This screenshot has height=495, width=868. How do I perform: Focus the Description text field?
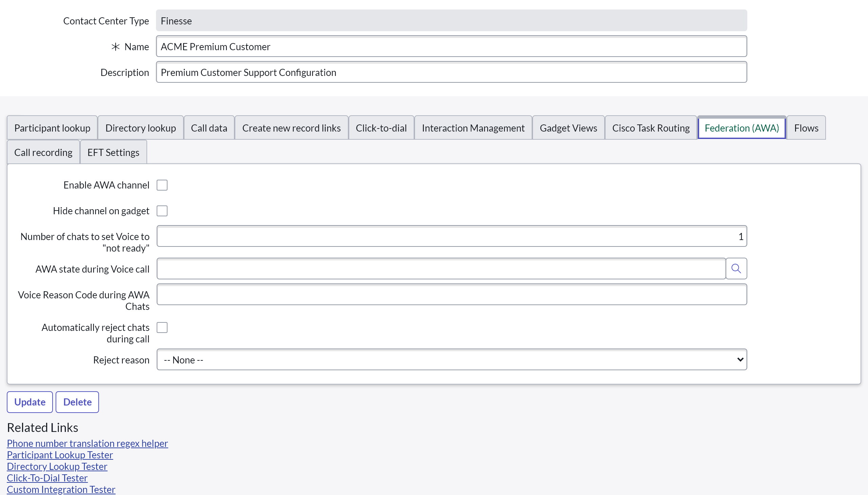coord(451,72)
